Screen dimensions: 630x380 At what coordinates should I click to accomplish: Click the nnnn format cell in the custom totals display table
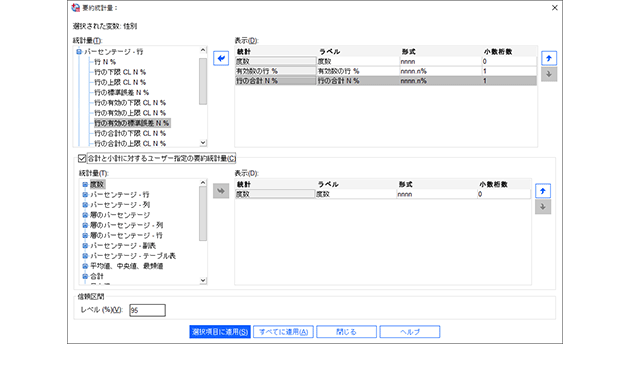(437, 194)
